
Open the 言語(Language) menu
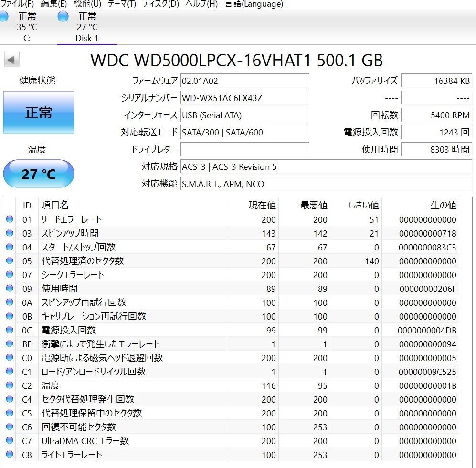click(x=254, y=4)
